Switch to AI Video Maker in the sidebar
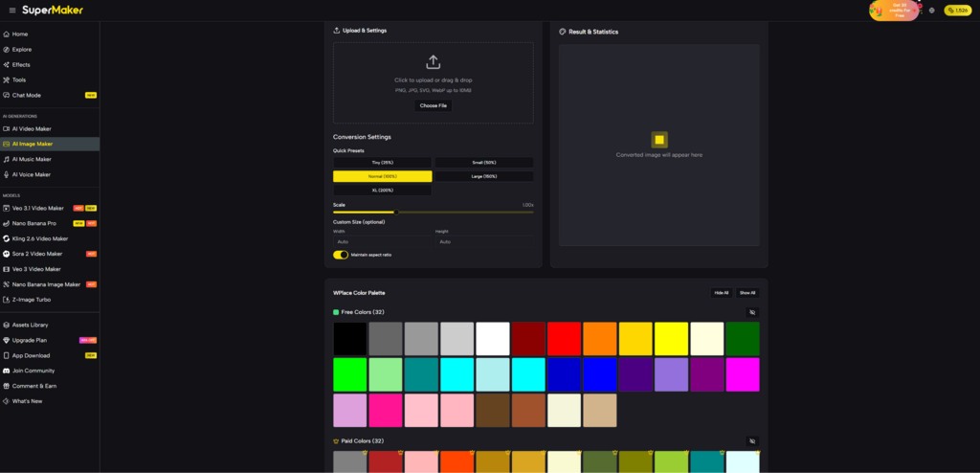The image size is (980, 473). click(x=32, y=128)
